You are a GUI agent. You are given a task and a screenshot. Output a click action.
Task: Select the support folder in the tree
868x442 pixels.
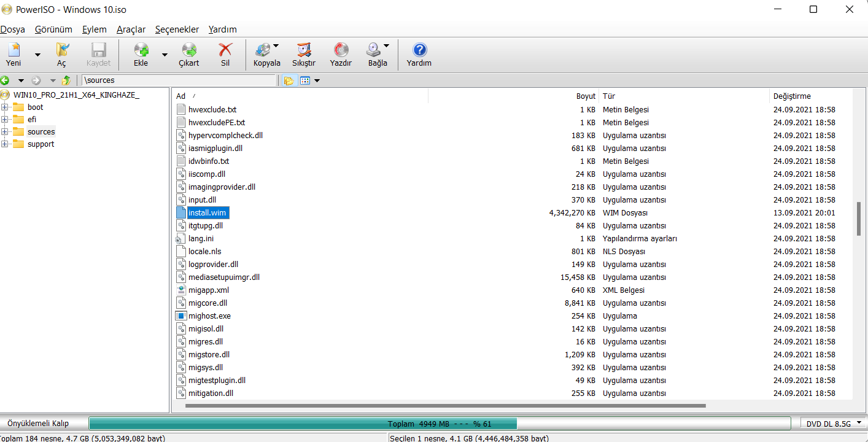pos(41,144)
